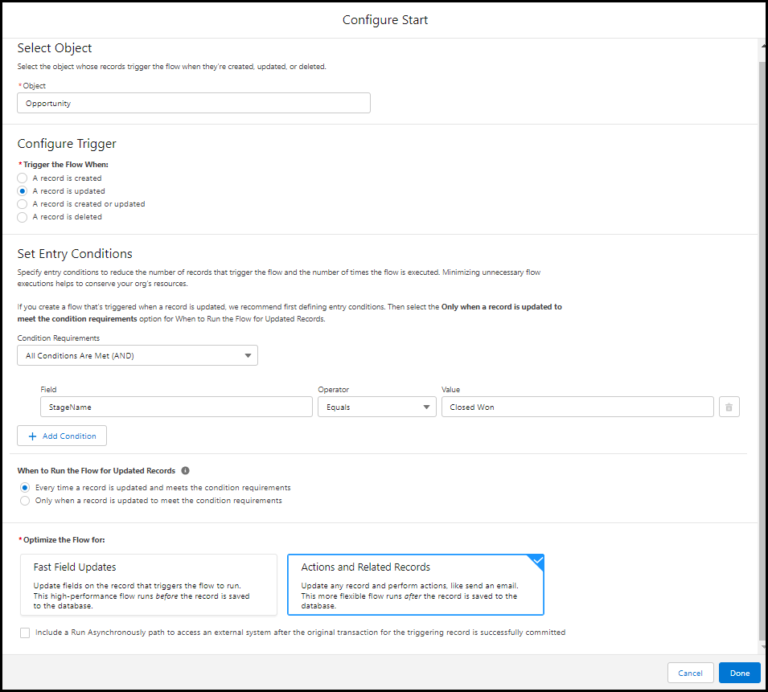Click the 'Set Entry Conditions' heading

pos(75,254)
